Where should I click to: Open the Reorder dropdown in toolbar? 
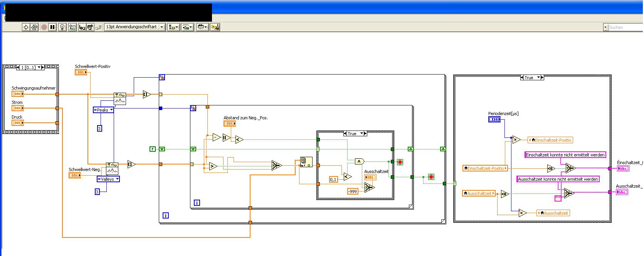202,27
